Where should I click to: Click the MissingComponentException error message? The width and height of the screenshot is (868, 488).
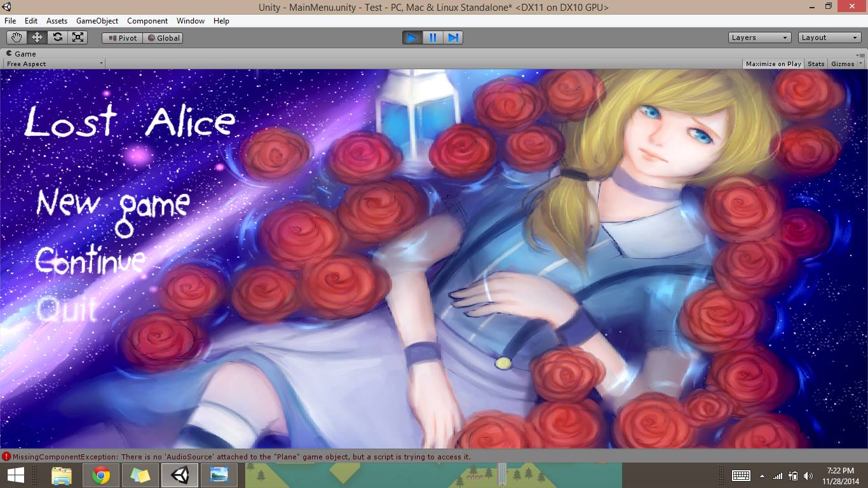tap(241, 457)
